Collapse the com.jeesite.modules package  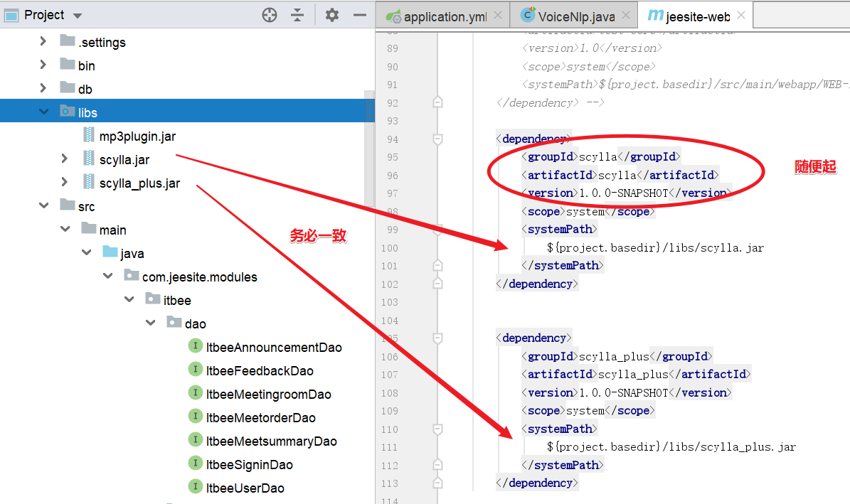point(108,276)
